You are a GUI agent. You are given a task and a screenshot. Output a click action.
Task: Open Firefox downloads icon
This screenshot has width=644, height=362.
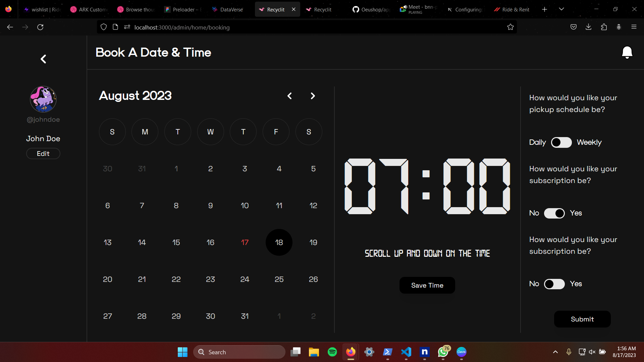(588, 27)
